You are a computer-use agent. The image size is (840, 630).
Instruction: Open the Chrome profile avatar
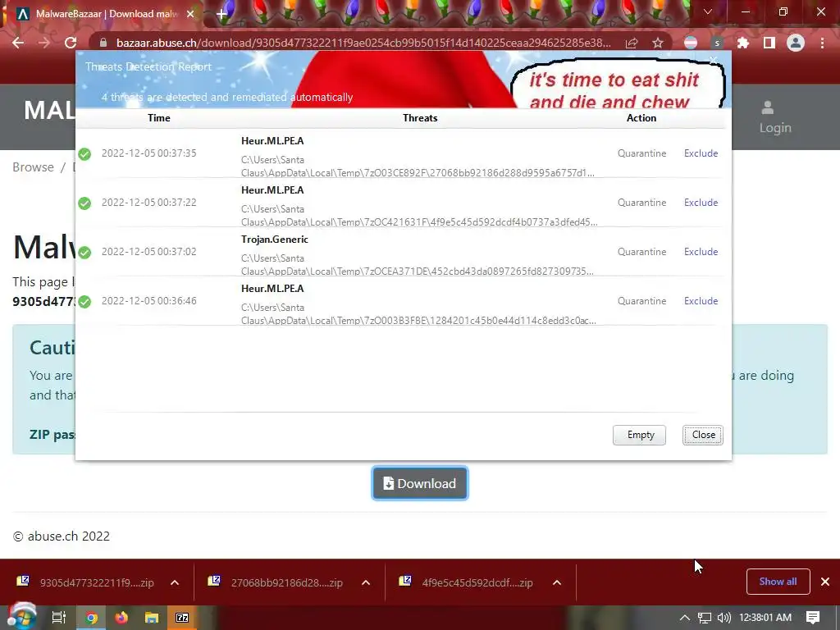(796, 43)
